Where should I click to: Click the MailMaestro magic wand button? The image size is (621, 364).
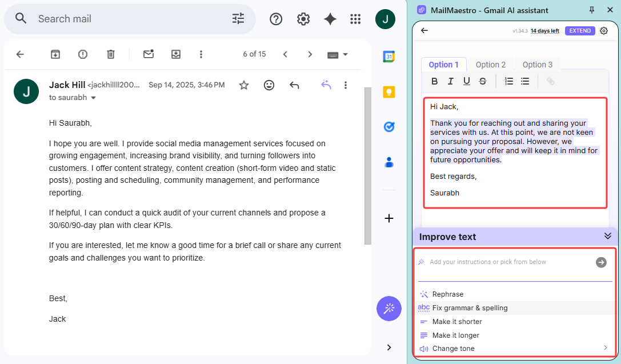pos(389,309)
